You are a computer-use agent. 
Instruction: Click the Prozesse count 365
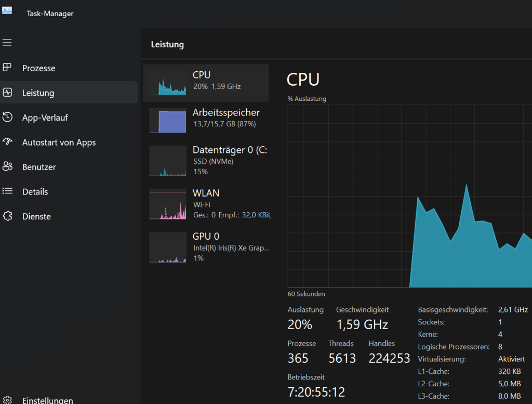298,358
